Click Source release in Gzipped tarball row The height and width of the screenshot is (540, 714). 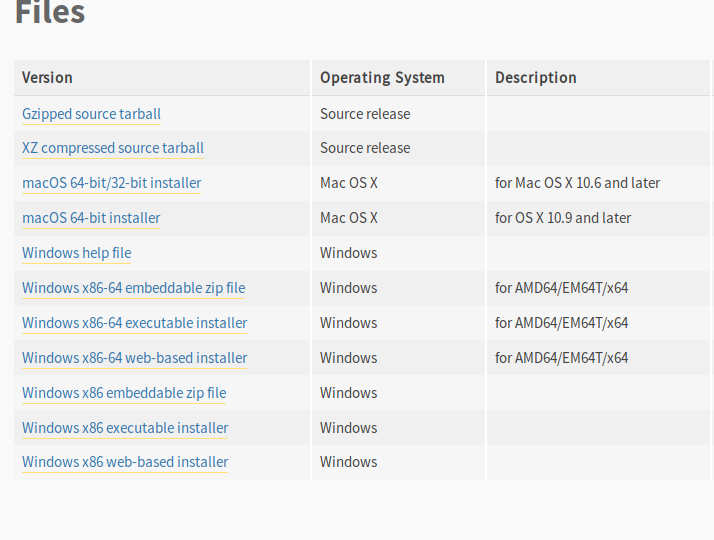[365, 114]
